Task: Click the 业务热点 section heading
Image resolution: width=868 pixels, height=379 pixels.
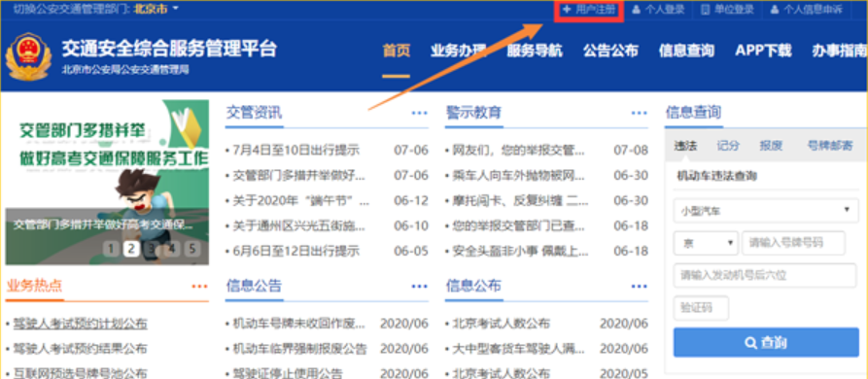Action: pyautogui.click(x=34, y=286)
